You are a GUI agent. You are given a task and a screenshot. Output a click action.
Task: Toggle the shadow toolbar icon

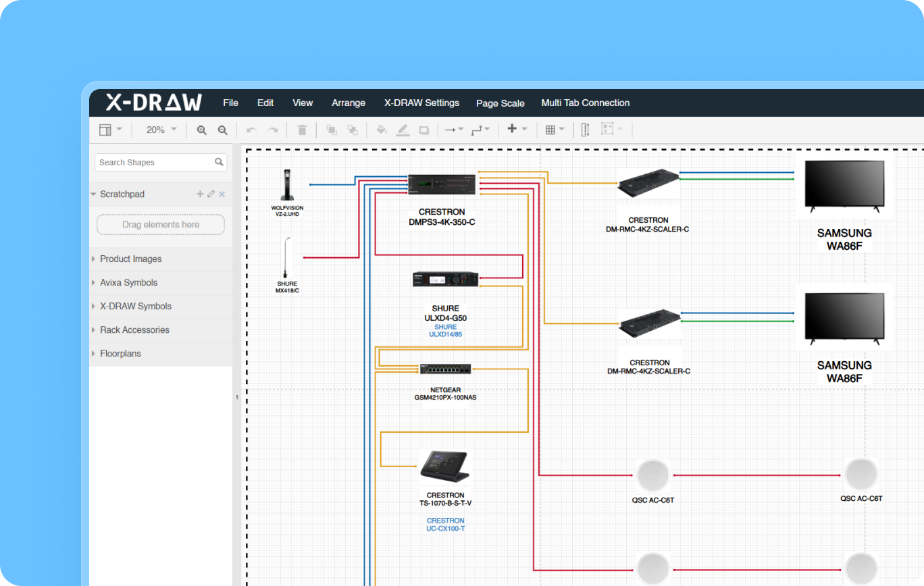(x=424, y=130)
